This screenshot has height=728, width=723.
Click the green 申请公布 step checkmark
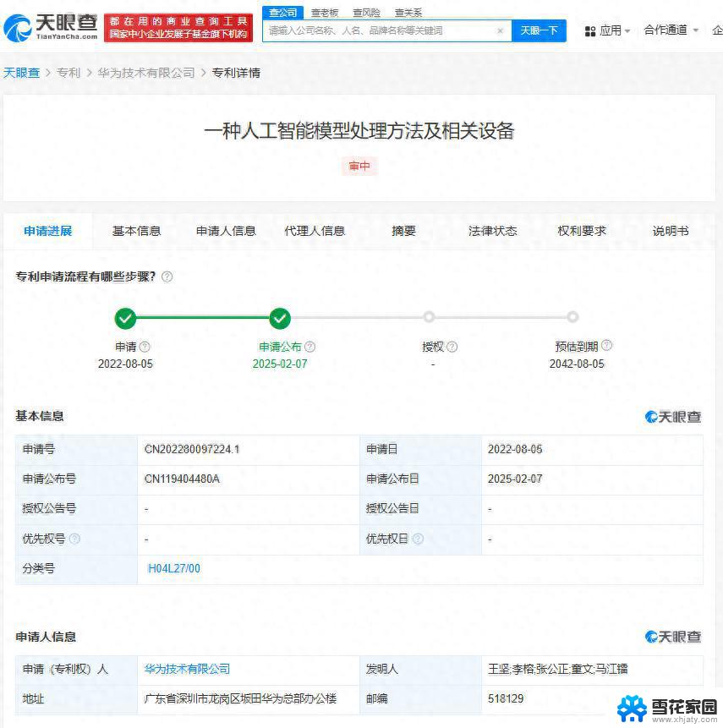[x=280, y=318]
